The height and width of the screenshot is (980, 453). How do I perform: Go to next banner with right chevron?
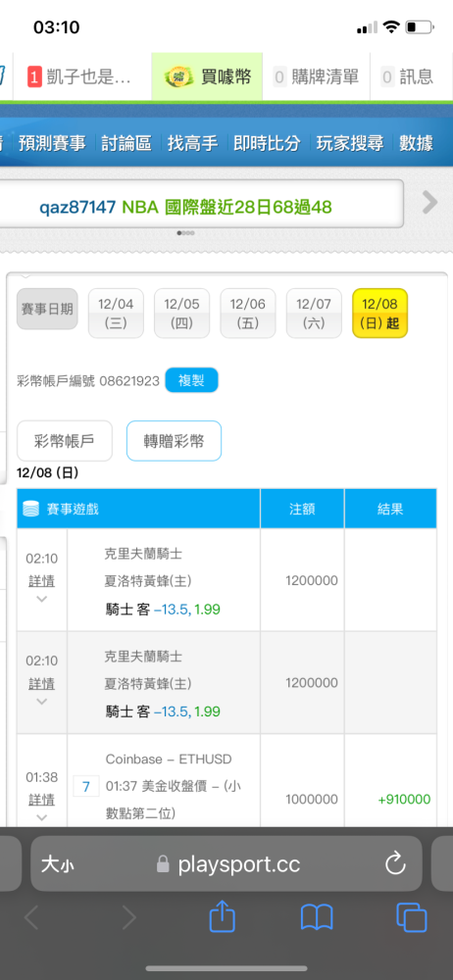(429, 203)
